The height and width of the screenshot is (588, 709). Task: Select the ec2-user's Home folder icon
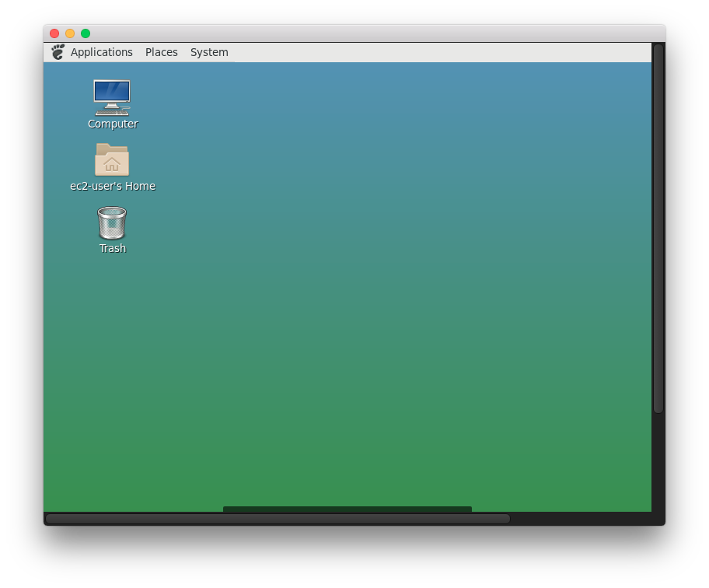[x=112, y=159]
